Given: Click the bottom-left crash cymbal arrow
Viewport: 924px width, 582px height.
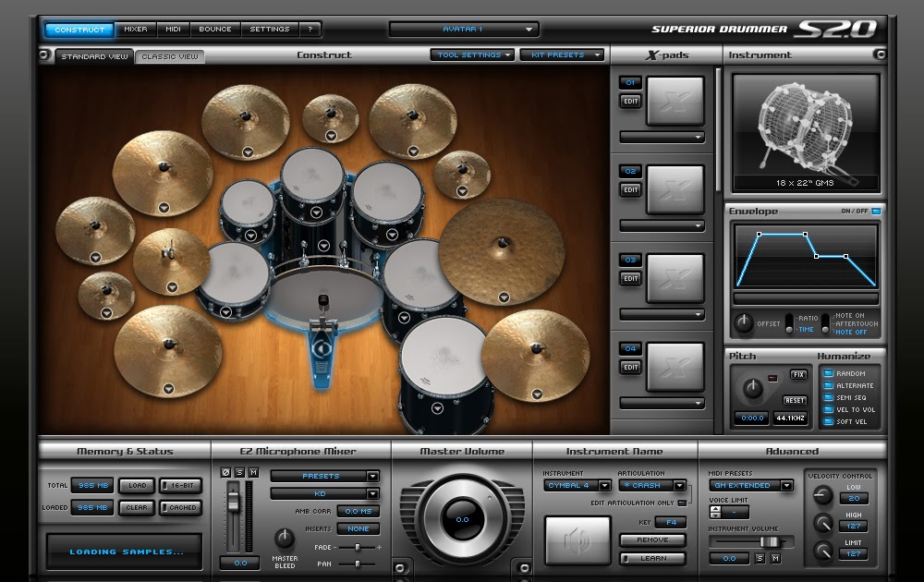Looking at the screenshot, I should (x=168, y=389).
